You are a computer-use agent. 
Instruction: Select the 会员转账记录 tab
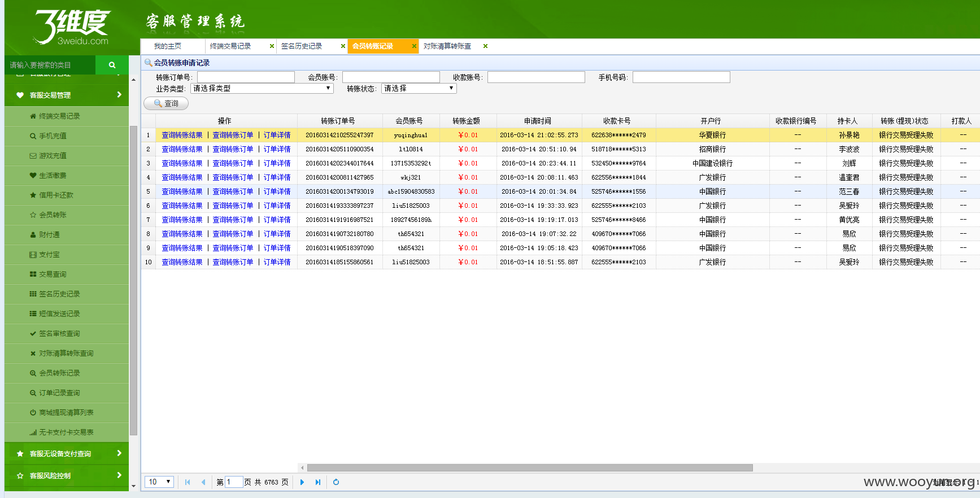coord(373,46)
